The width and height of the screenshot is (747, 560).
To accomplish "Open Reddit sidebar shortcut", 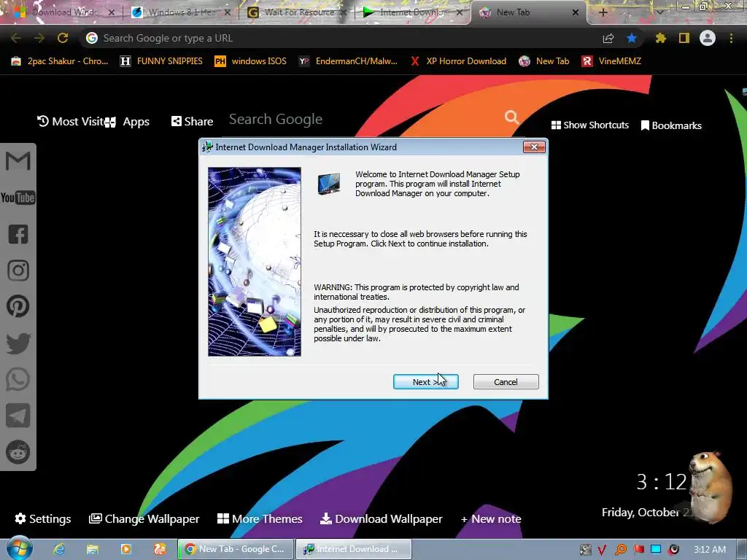I will click(18, 452).
